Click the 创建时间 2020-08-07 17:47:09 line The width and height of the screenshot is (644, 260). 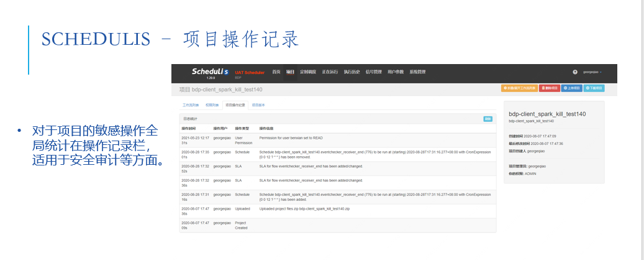pos(533,136)
